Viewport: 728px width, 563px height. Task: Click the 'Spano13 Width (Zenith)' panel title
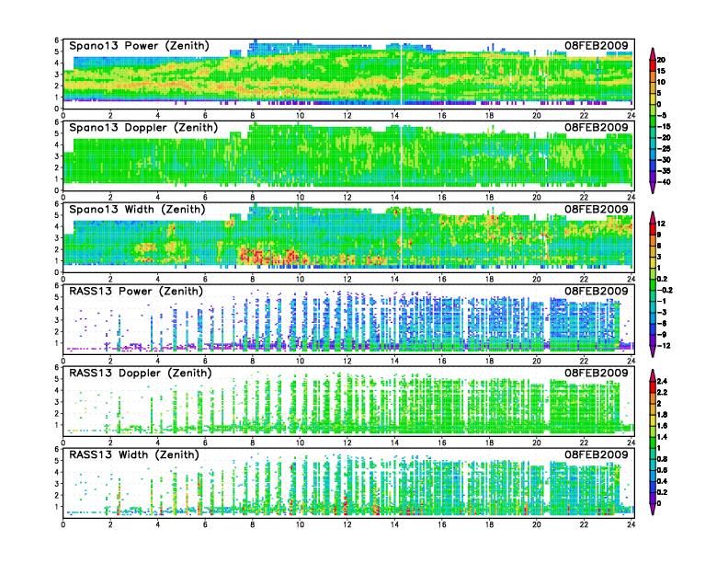click(x=137, y=209)
